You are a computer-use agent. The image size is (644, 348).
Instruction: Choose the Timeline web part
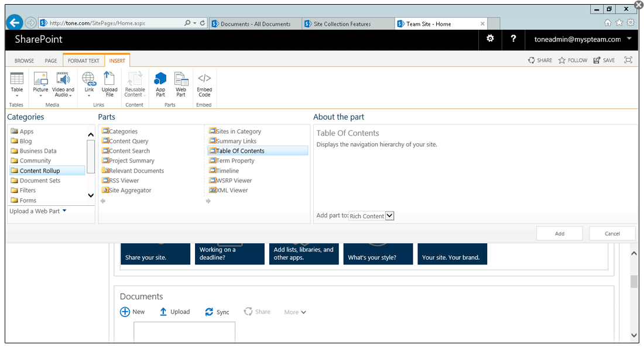[224, 171]
